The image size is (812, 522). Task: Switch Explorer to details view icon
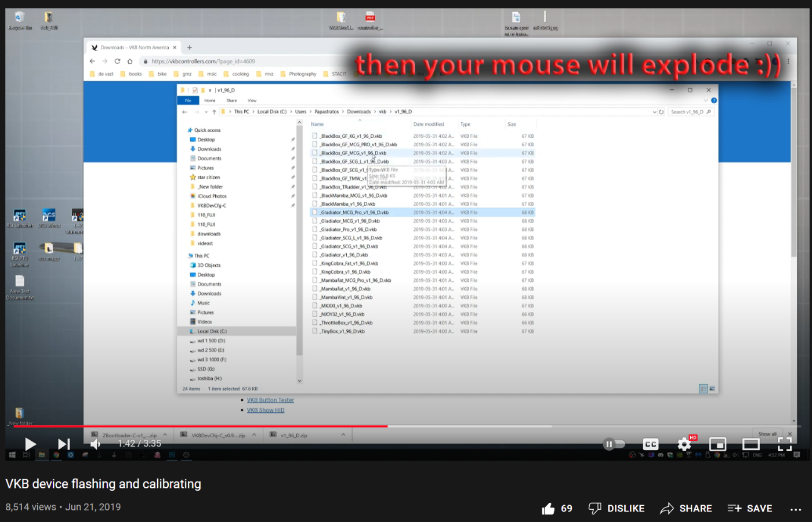pos(703,389)
